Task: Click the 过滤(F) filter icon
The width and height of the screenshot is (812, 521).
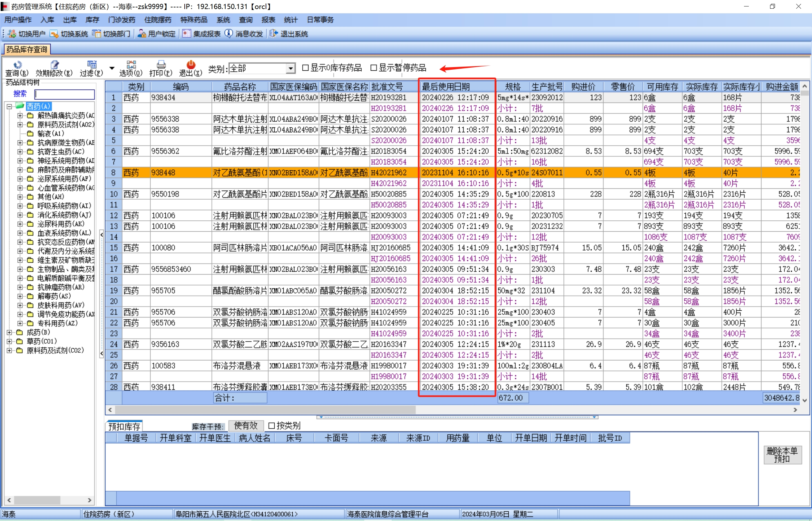Action: [91, 65]
